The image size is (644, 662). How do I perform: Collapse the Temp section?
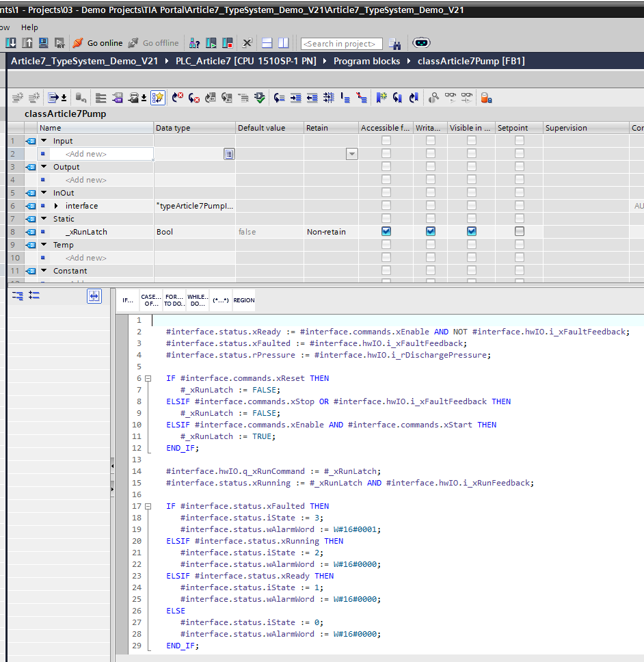(44, 244)
